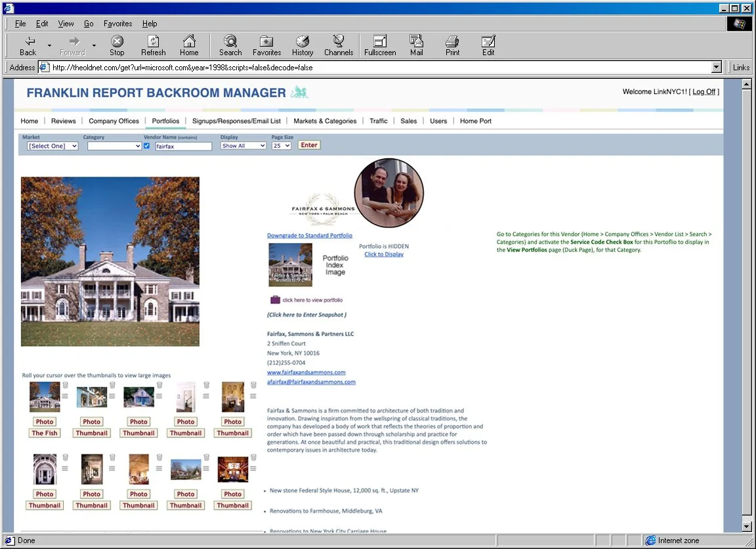
Task: Delete the first thumbnail above 'The Fish'
Action: click(x=65, y=385)
